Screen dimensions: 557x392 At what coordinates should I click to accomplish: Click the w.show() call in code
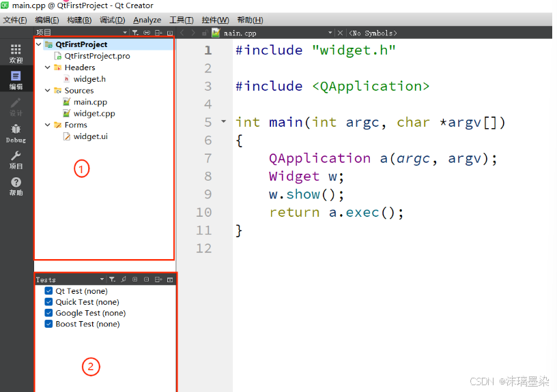tap(306, 194)
